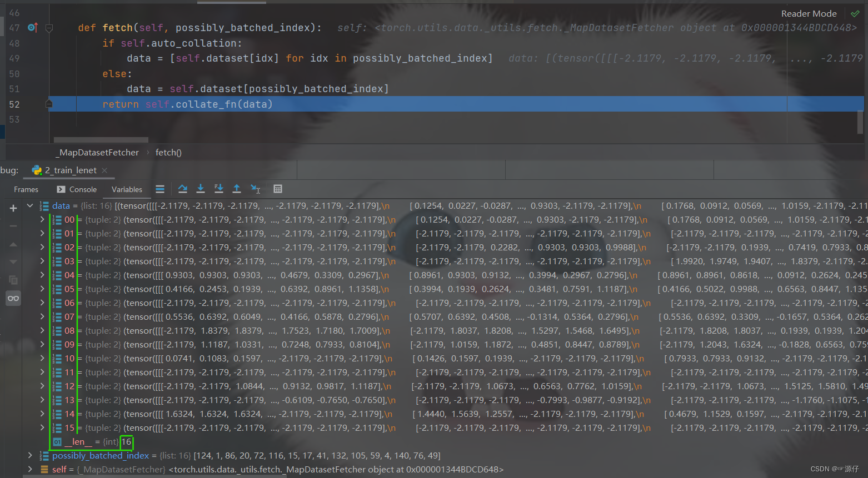Image resolution: width=868 pixels, height=478 pixels.
Task: Switch to the Console tab
Action: point(77,189)
